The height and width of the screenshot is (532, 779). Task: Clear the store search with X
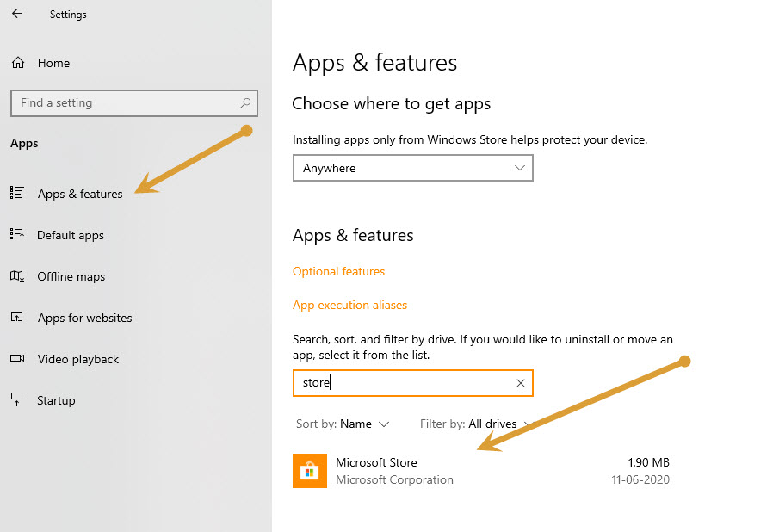click(520, 383)
